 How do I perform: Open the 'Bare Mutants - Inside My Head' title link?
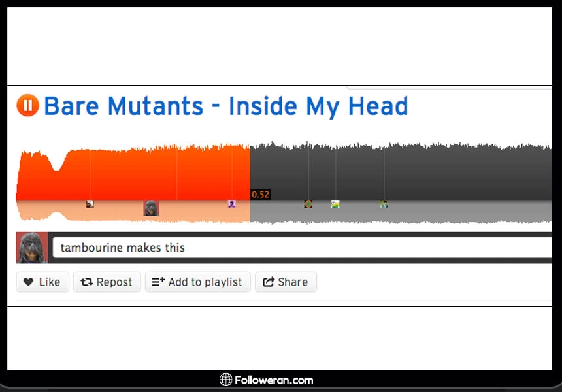(225, 106)
